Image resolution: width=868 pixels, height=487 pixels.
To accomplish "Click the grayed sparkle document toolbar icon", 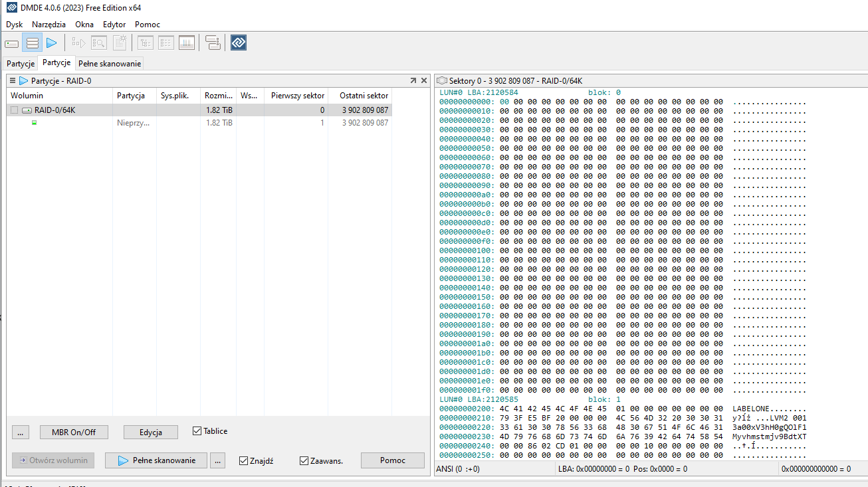I will (120, 43).
